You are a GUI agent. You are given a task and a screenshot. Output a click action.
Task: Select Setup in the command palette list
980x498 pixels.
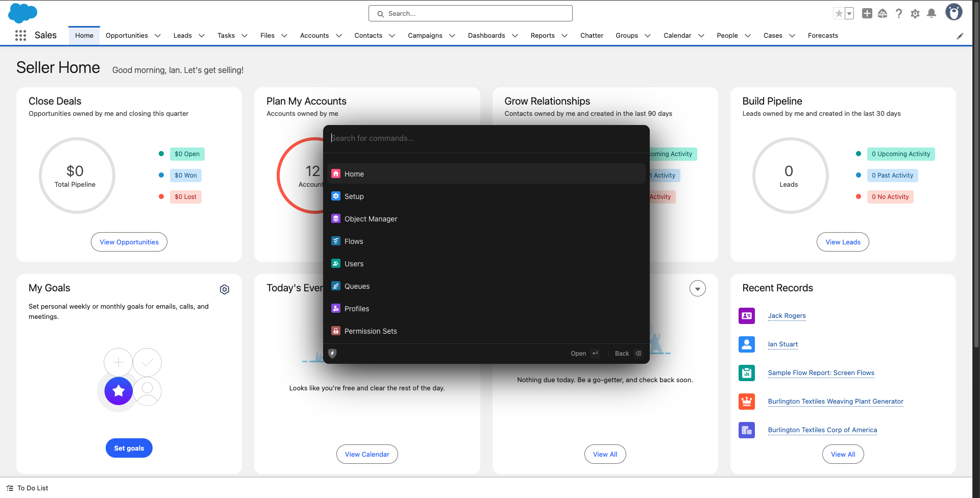click(x=486, y=196)
